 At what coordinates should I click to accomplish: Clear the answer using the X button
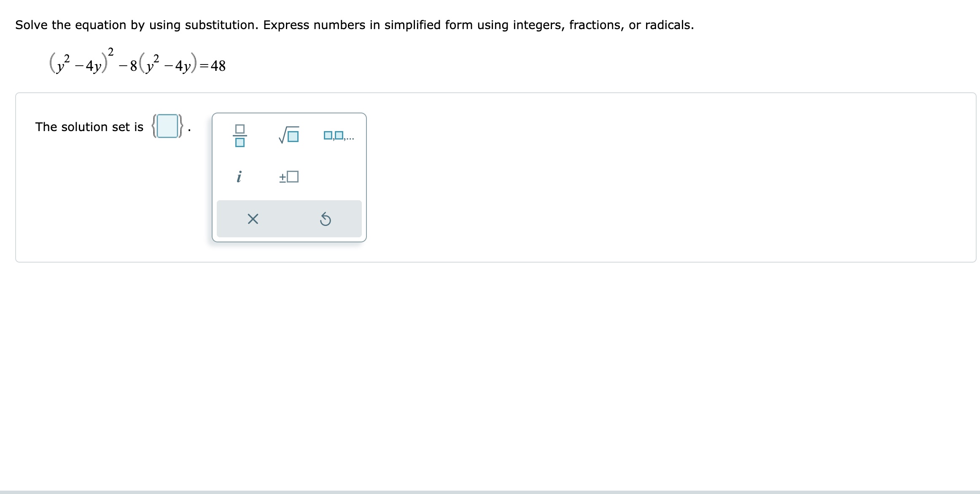click(x=252, y=218)
